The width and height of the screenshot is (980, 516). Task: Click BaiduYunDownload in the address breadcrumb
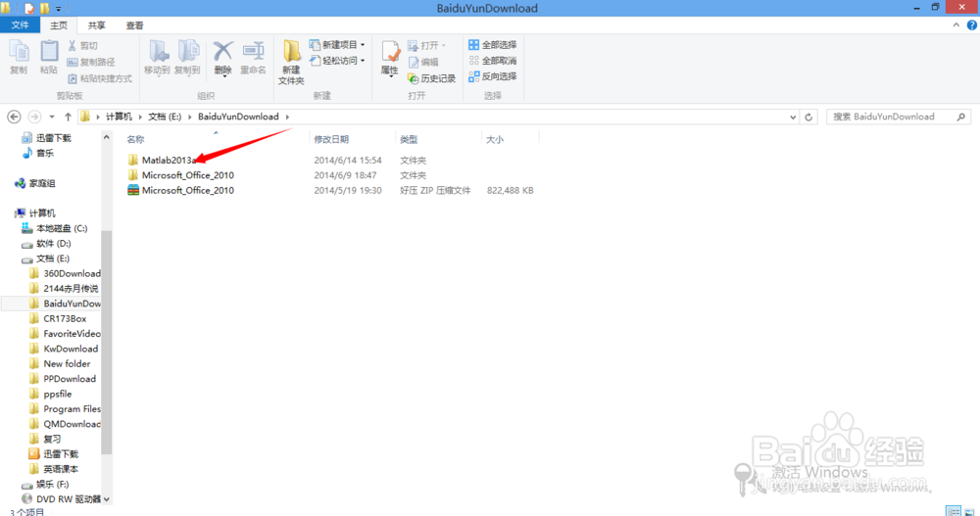click(238, 117)
